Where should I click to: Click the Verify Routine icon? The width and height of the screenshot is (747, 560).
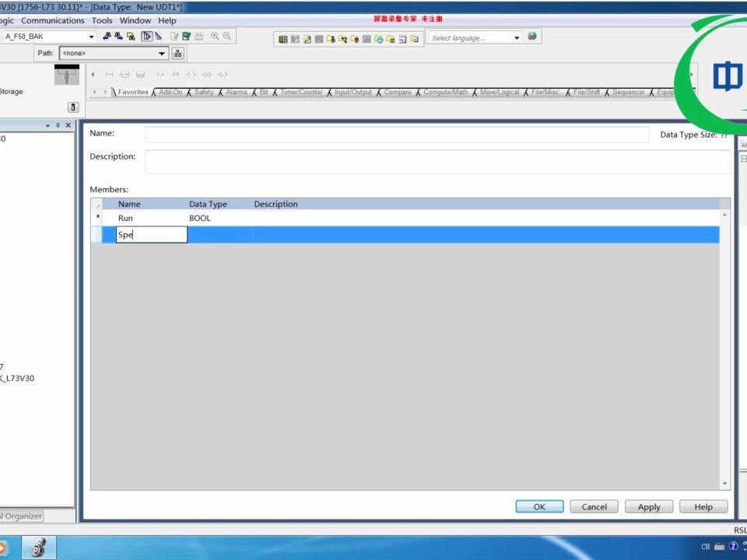[x=174, y=37]
